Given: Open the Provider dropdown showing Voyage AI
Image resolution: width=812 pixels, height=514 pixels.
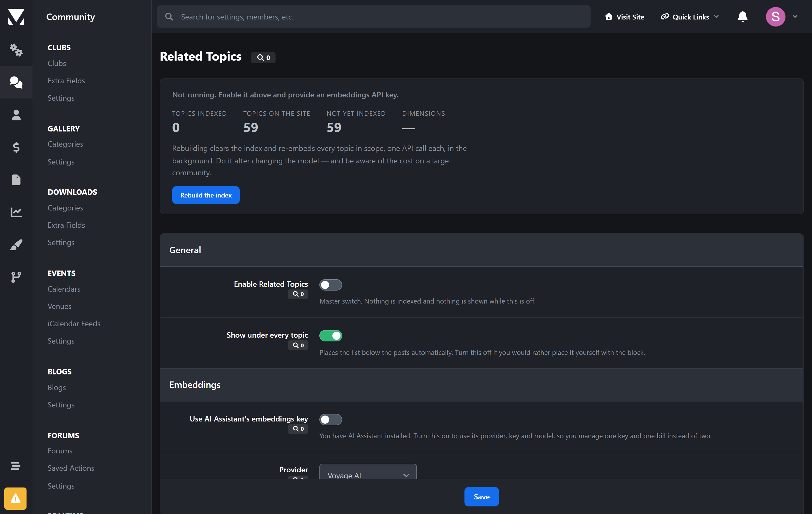Looking at the screenshot, I should point(368,472).
